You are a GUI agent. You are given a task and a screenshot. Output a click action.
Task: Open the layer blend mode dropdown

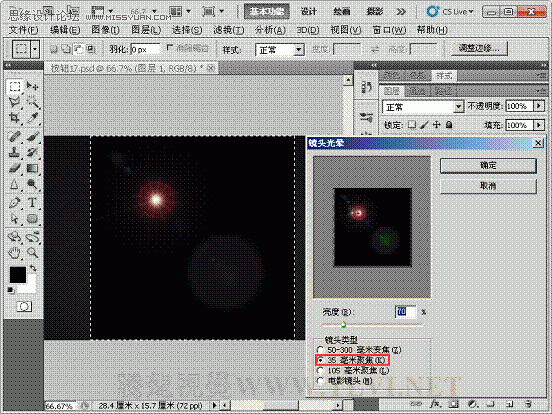423,107
